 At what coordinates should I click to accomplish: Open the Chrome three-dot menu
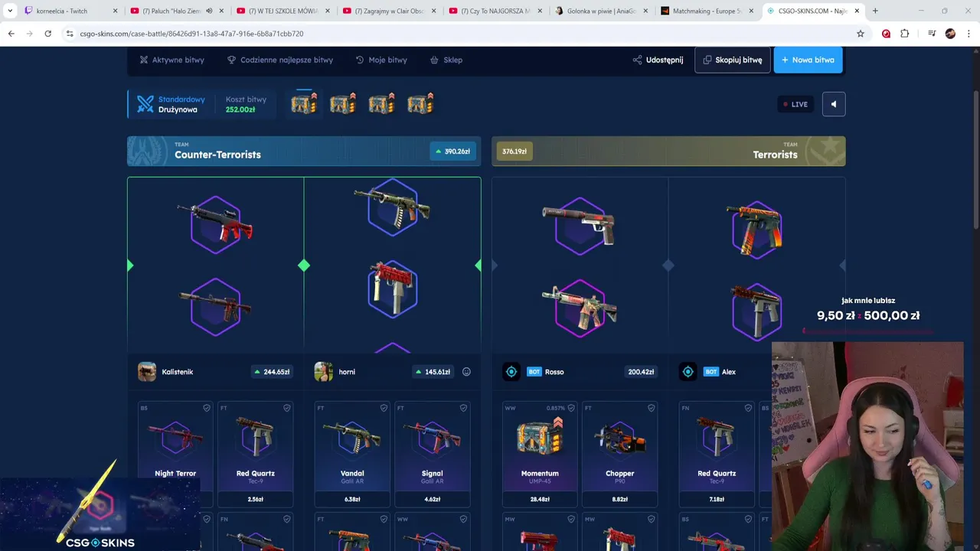(x=969, y=34)
